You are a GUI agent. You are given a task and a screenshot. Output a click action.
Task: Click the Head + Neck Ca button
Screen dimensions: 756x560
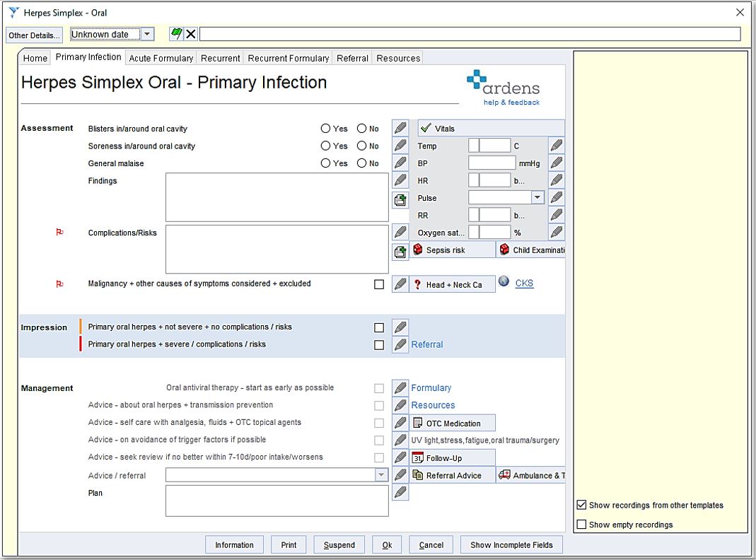452,285
